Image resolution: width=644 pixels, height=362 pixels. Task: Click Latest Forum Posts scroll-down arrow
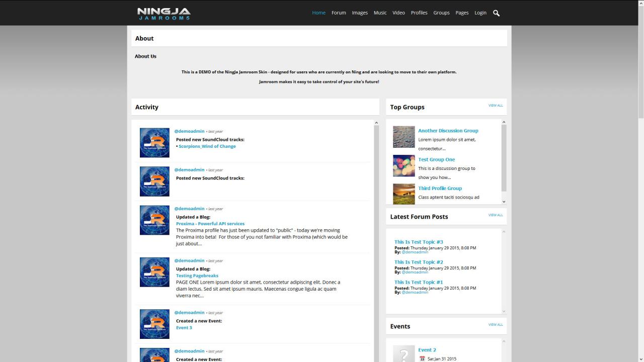(504, 311)
